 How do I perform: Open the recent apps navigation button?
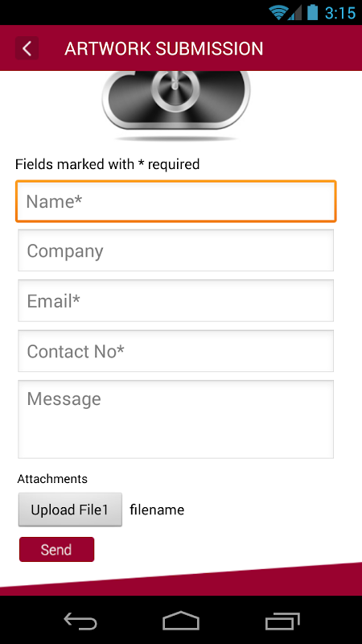click(x=282, y=620)
